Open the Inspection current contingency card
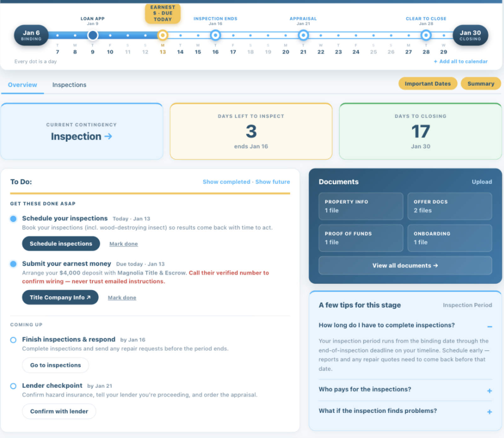 pyautogui.click(x=82, y=131)
